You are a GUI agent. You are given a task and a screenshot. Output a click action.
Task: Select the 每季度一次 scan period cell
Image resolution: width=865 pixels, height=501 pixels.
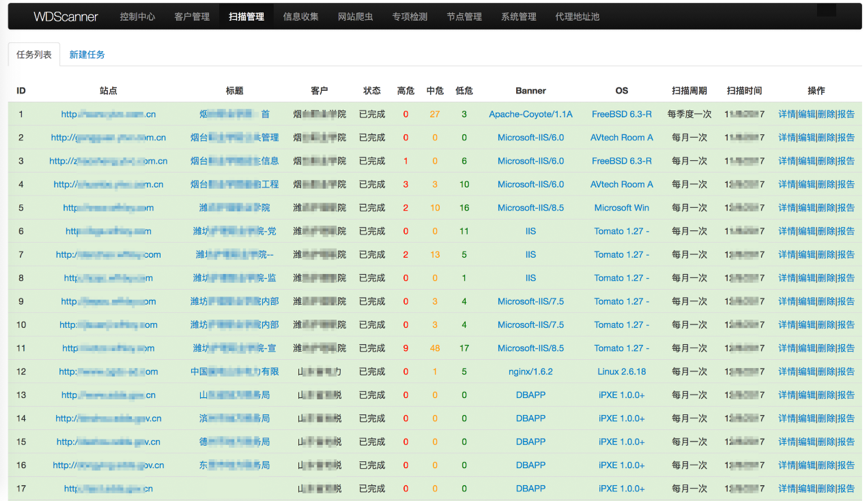tap(689, 114)
